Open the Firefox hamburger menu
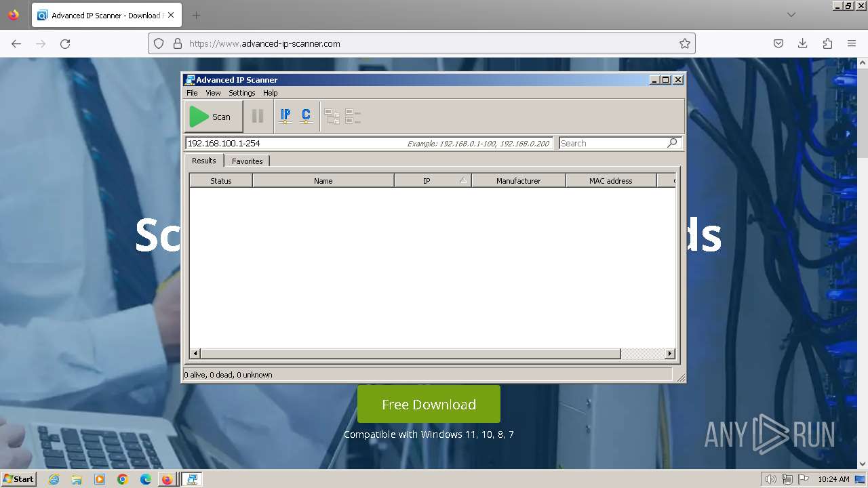 click(852, 43)
